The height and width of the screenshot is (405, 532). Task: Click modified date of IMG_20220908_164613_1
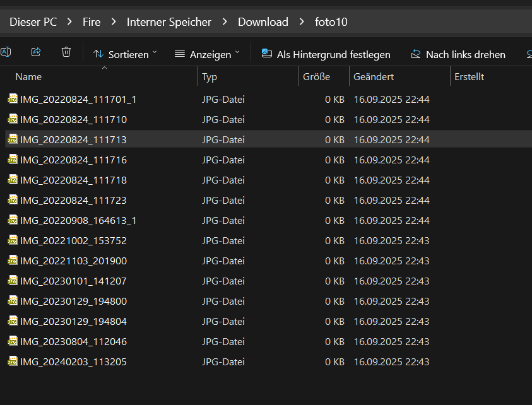click(391, 220)
